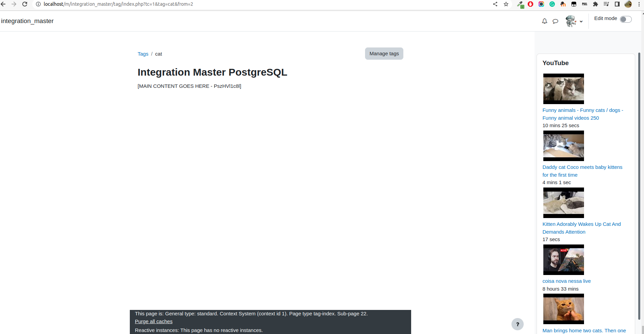The width and height of the screenshot is (644, 334).
Task: Open the coisa nova nessa live thumbnail
Action: [x=563, y=260]
